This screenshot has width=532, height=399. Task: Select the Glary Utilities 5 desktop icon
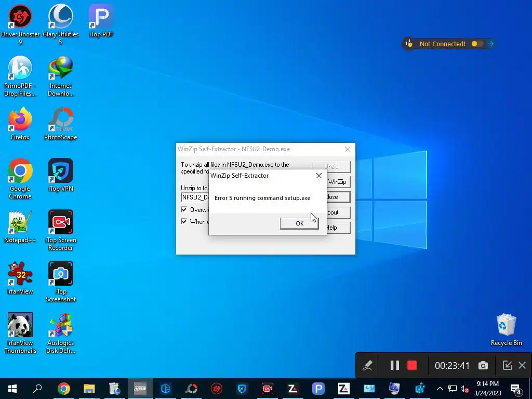point(60,25)
